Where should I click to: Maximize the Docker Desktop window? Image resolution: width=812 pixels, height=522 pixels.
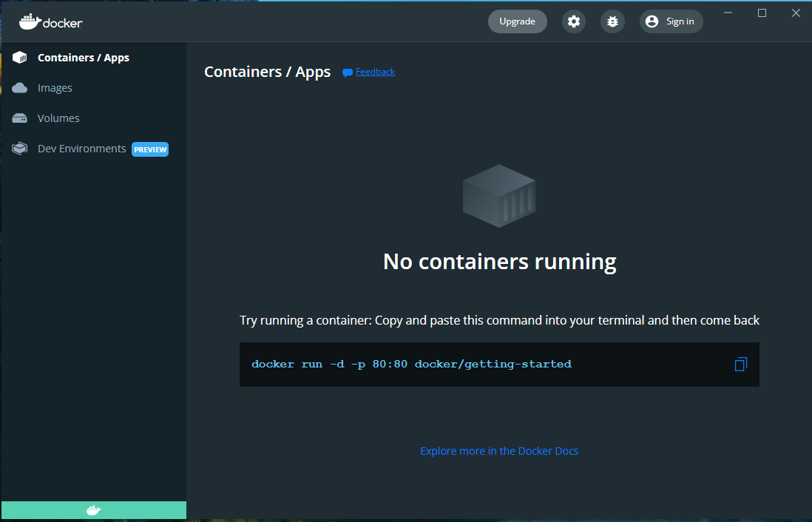pos(762,13)
